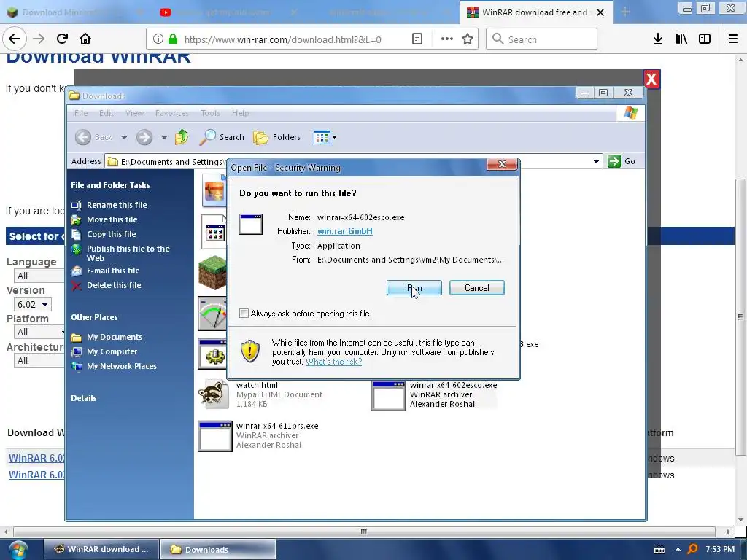
Task: Choose Copy this file task
Action: point(111,234)
